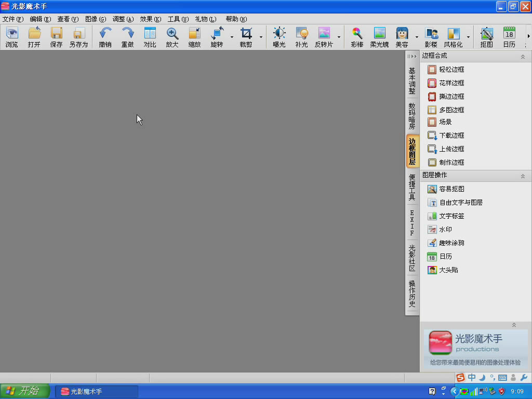532x399 pixels.
Task: Open the 裁剪 dropdown arrow
Action: [261, 37]
